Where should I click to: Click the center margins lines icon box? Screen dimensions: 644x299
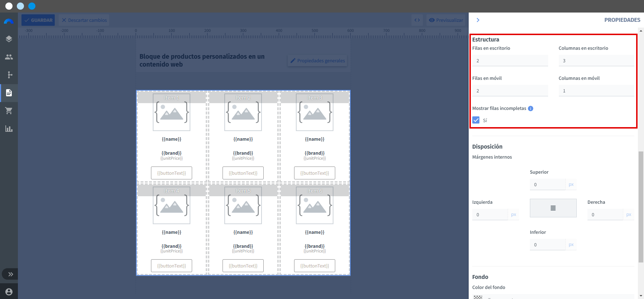pos(553,208)
